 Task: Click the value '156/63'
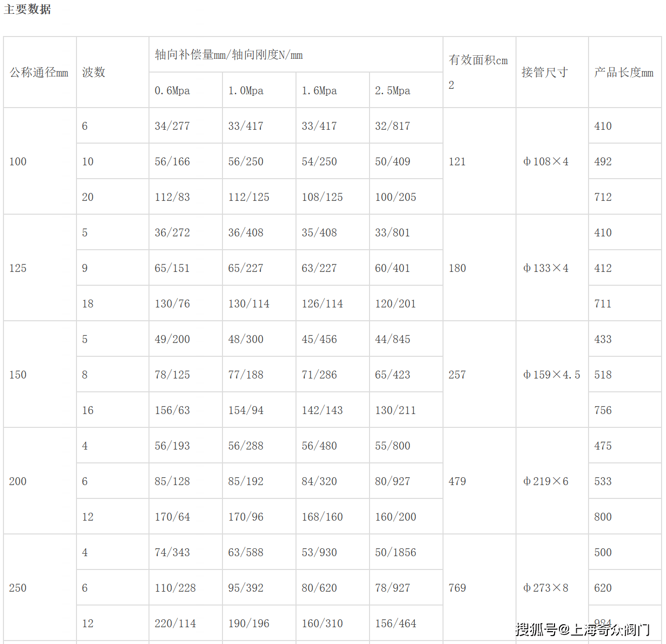[x=172, y=411]
